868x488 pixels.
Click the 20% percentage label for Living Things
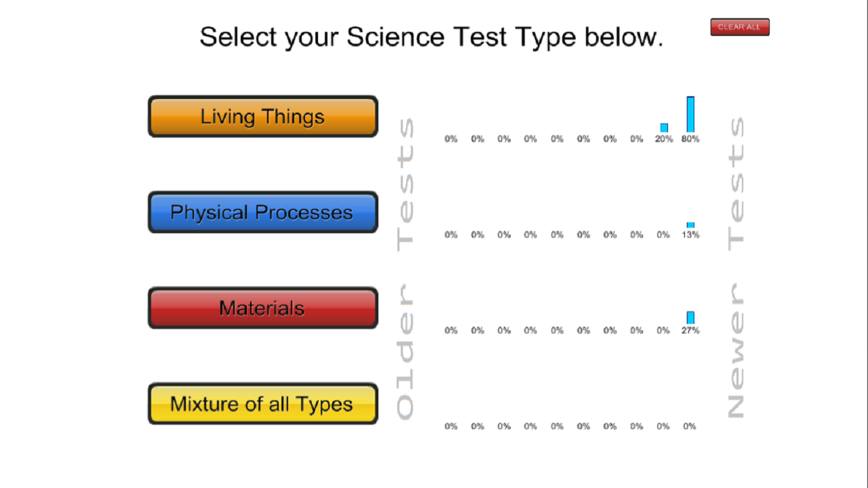tap(663, 139)
